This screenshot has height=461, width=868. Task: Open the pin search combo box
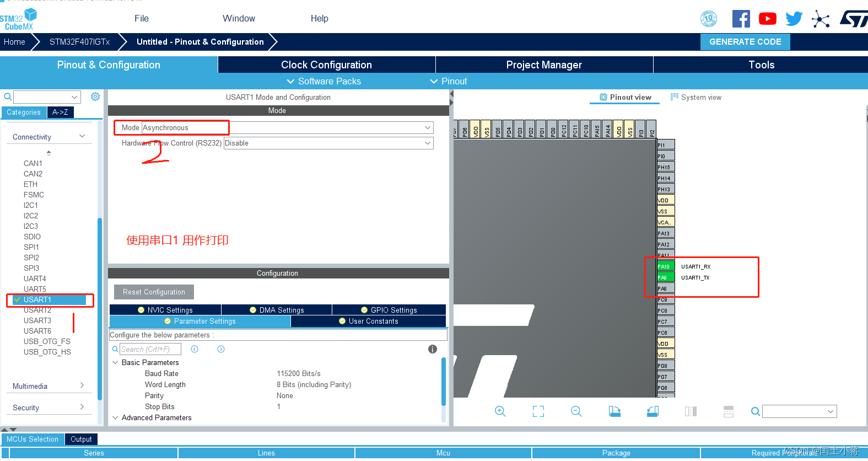point(800,411)
